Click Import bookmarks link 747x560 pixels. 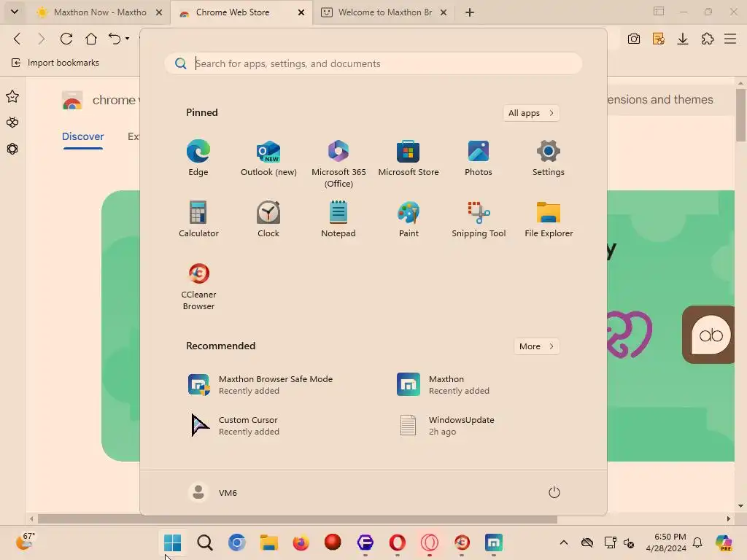[55, 63]
